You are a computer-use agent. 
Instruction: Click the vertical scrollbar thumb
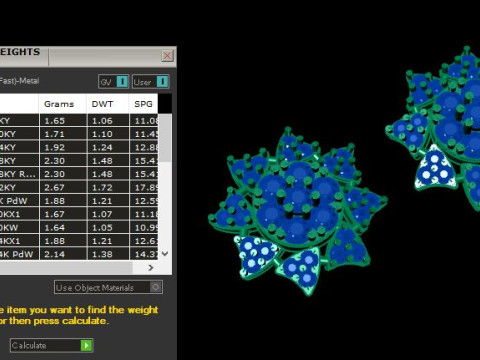coord(165,138)
